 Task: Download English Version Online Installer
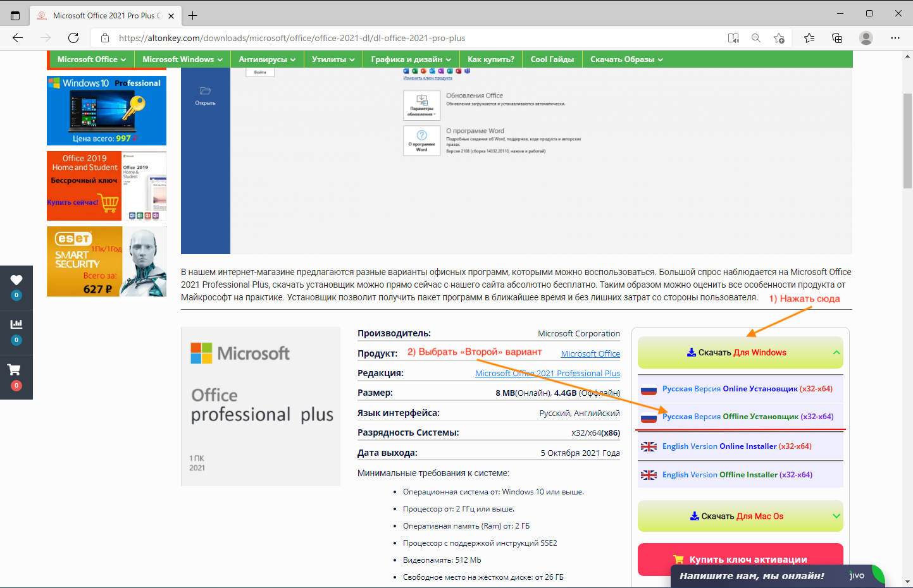coord(737,446)
